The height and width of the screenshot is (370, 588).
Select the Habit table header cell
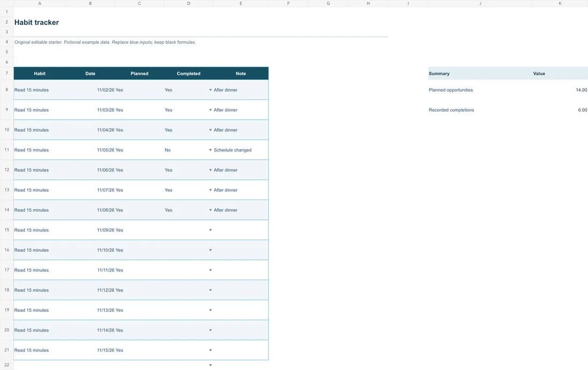pyautogui.click(x=40, y=74)
